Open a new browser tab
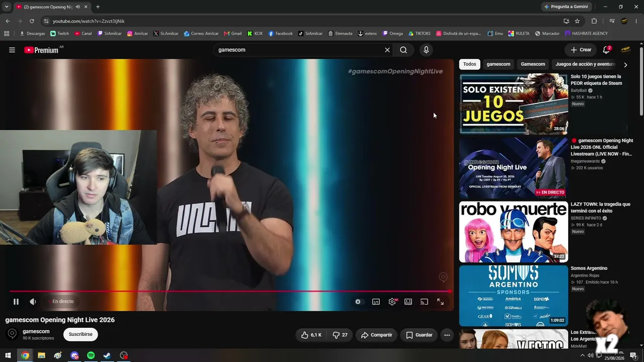644x362 pixels. pyautogui.click(x=98, y=7)
